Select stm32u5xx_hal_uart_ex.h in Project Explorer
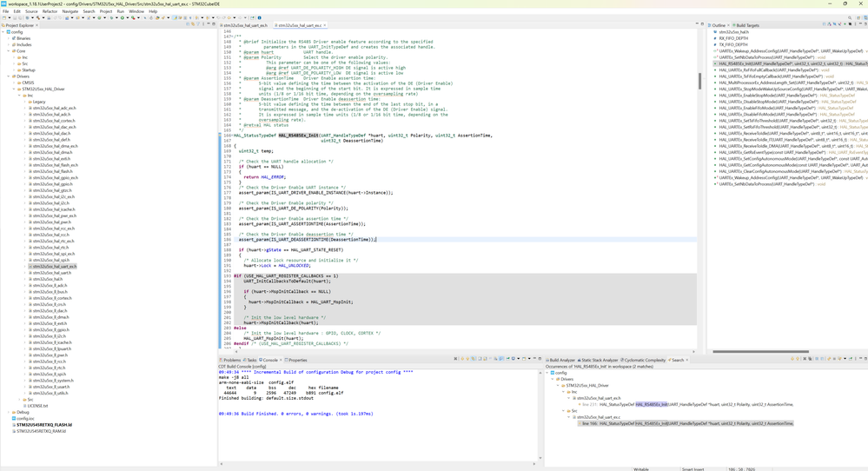The height and width of the screenshot is (471, 868). click(54, 266)
